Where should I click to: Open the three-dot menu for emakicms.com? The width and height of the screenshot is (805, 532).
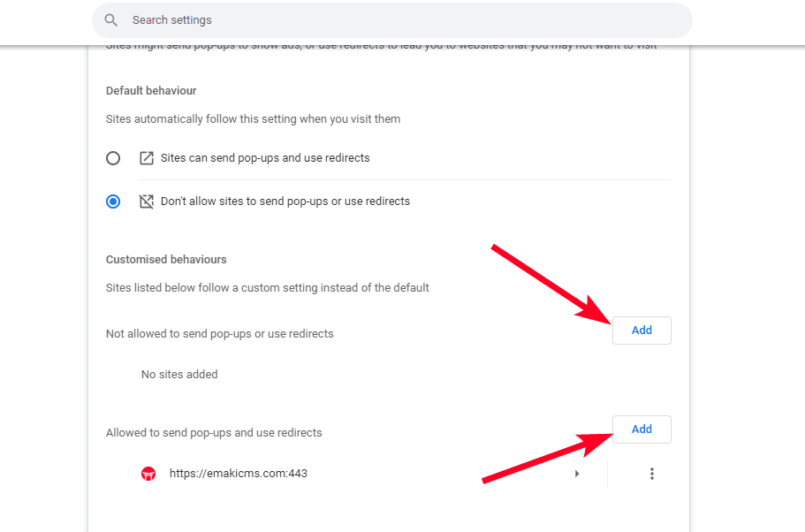pyautogui.click(x=652, y=474)
